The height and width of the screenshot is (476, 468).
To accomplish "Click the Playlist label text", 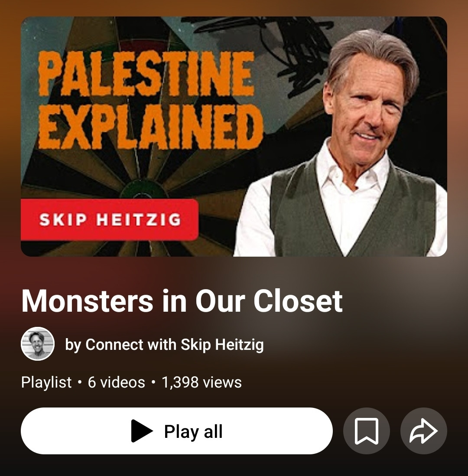I will tap(46, 382).
